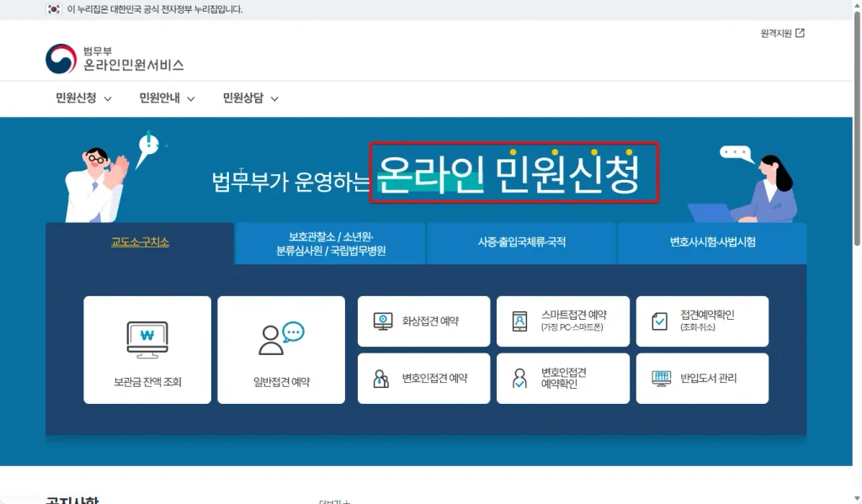
Task: Click the external link icon beside 원격지원
Action: coord(800,33)
